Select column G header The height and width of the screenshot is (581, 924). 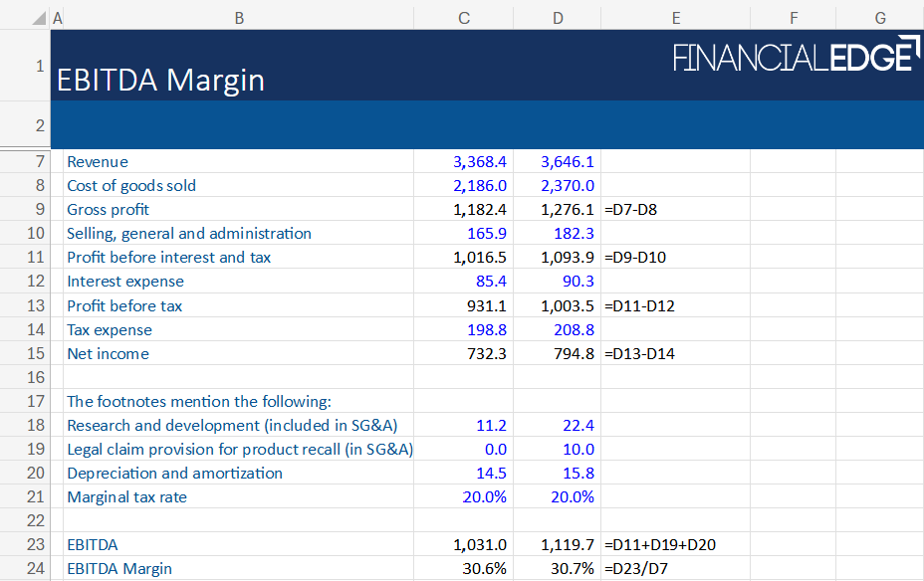click(x=879, y=18)
